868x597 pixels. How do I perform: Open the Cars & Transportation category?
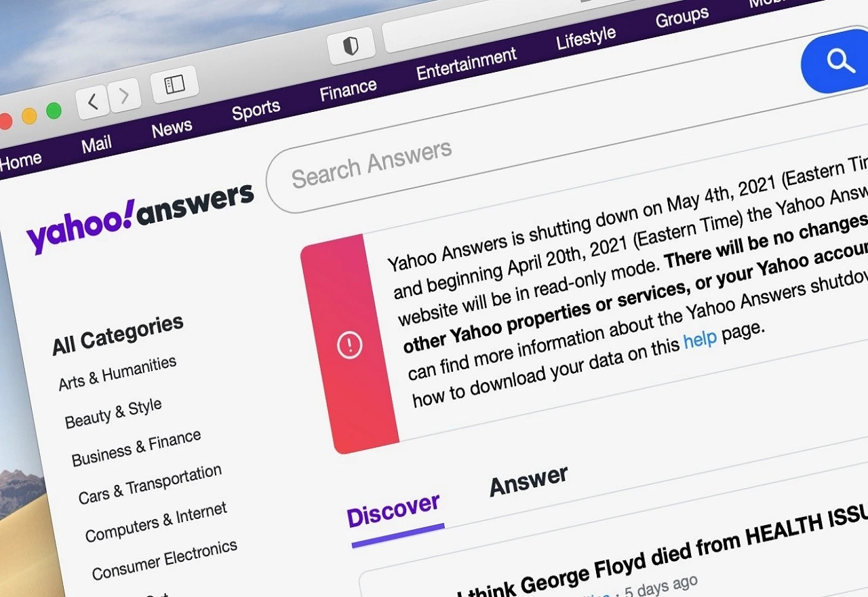(x=150, y=484)
